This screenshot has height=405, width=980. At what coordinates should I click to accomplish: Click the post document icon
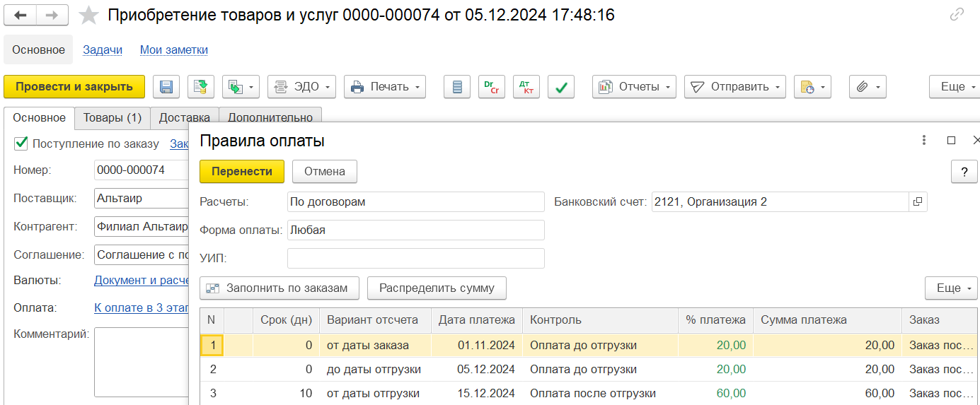click(201, 87)
